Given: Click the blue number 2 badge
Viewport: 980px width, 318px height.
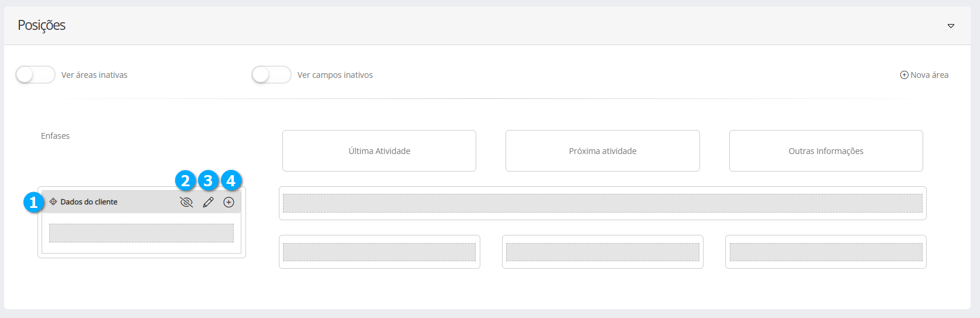Looking at the screenshot, I should [186, 180].
